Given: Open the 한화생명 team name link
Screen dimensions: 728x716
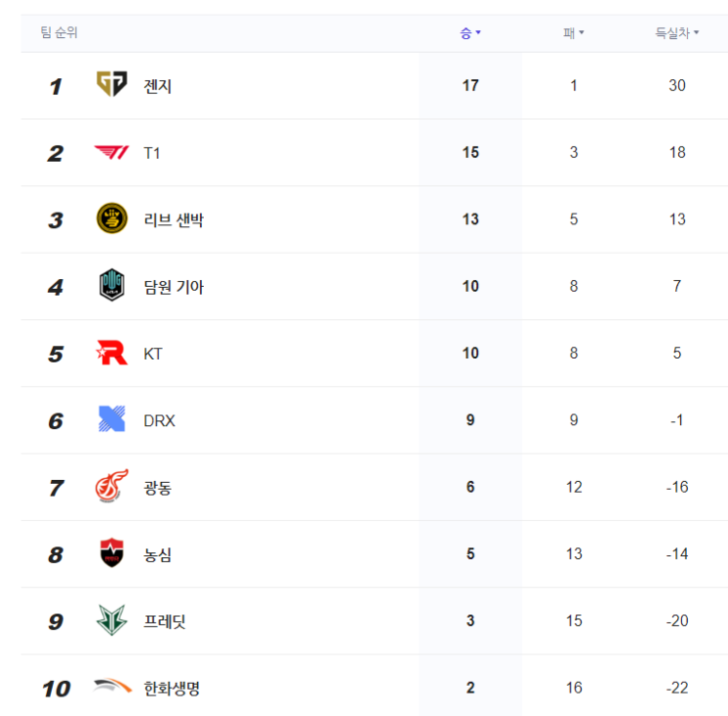Looking at the screenshot, I should (x=171, y=689).
